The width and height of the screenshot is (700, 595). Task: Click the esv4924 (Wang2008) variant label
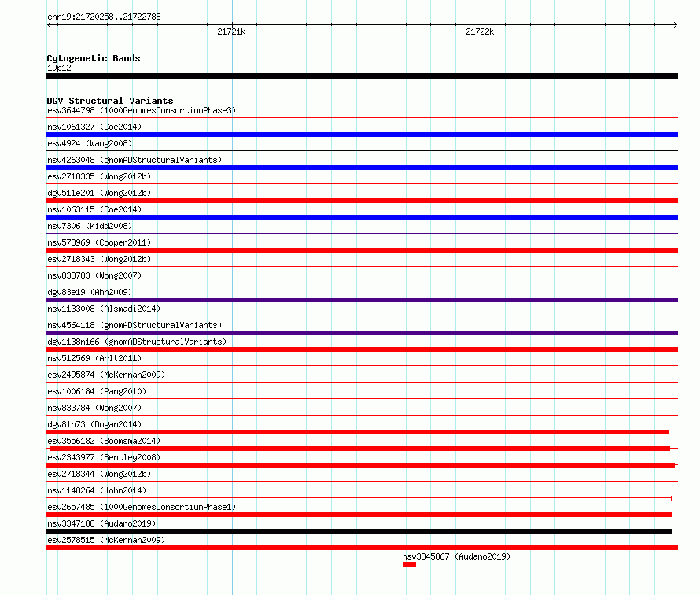(x=90, y=143)
